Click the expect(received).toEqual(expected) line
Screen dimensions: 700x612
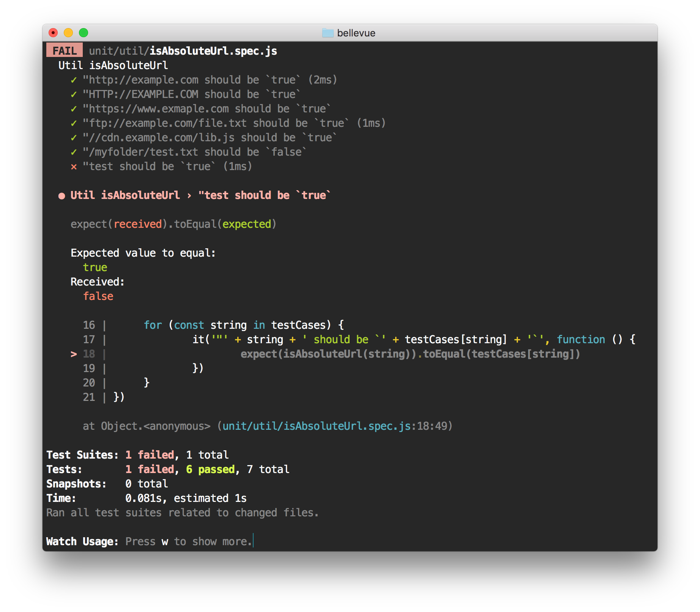click(x=173, y=224)
